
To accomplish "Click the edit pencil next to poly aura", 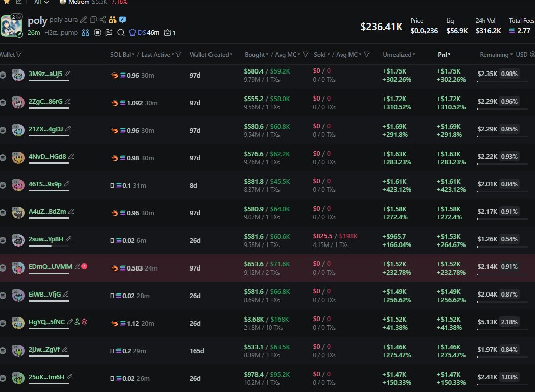I will click(x=84, y=20).
